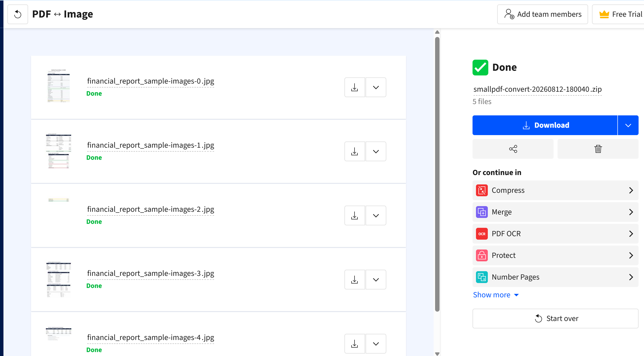Click the Start over circular arrow icon
644x356 pixels.
(x=538, y=318)
